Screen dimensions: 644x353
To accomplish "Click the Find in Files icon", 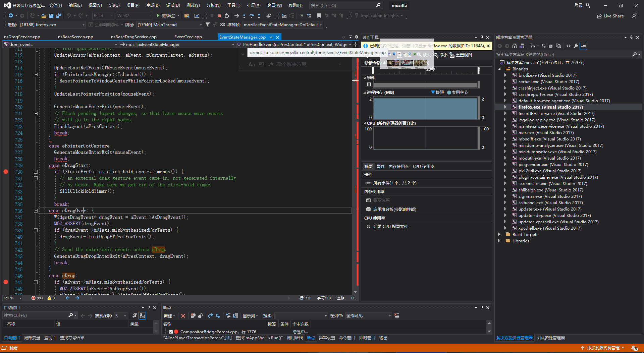I will [187, 16].
